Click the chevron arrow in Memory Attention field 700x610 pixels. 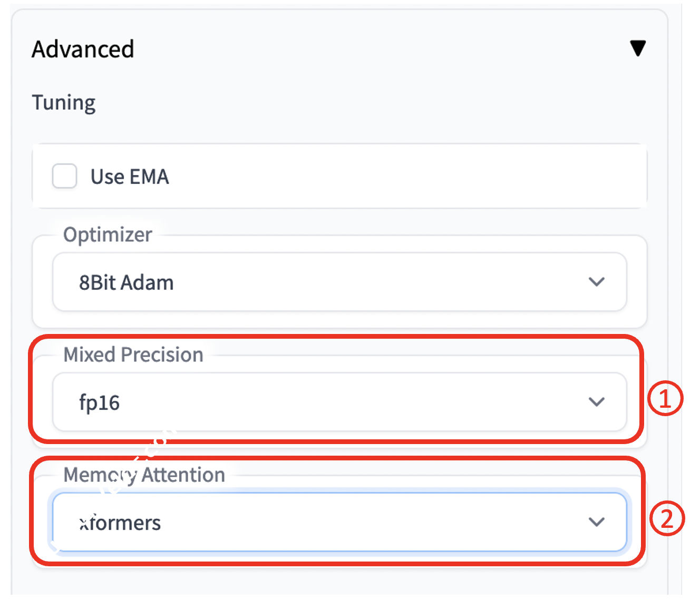(596, 522)
